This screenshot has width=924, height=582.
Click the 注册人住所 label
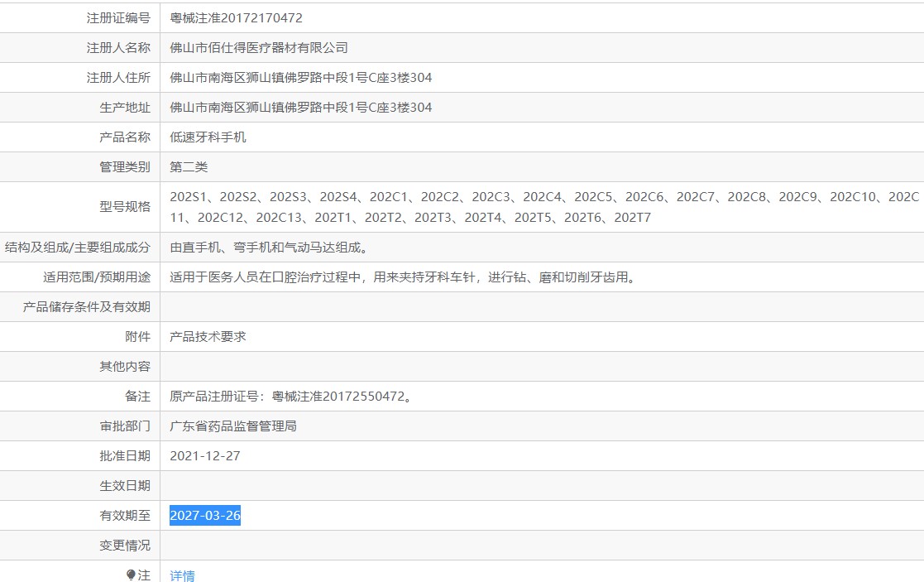coord(118,78)
